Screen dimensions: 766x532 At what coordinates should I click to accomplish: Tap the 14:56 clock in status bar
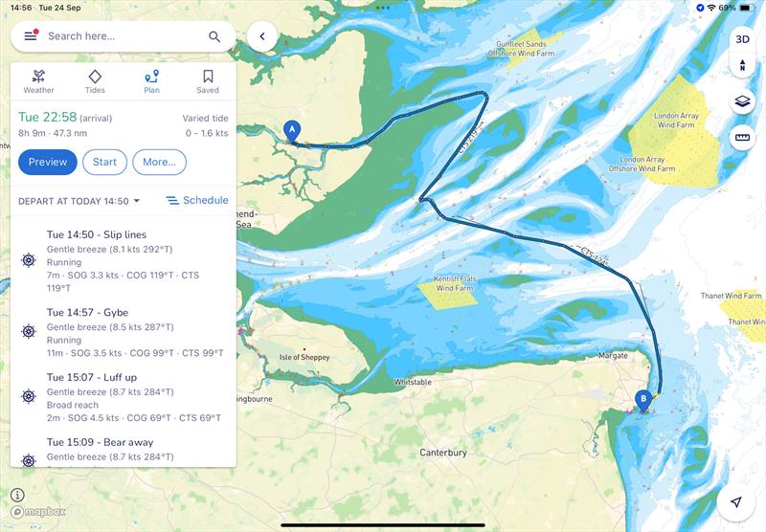(x=21, y=8)
